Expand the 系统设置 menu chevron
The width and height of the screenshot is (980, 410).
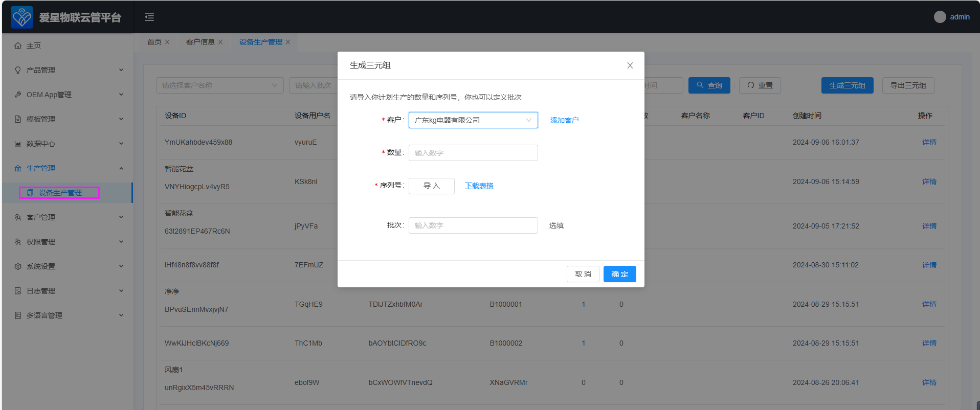coord(121,266)
